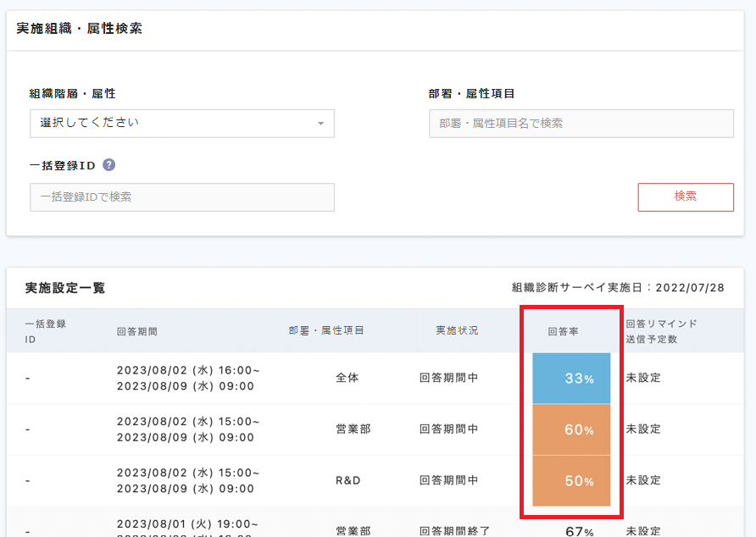The image size is (756, 537).
Task: Select the blue 33% response rate cell
Action: point(571,379)
